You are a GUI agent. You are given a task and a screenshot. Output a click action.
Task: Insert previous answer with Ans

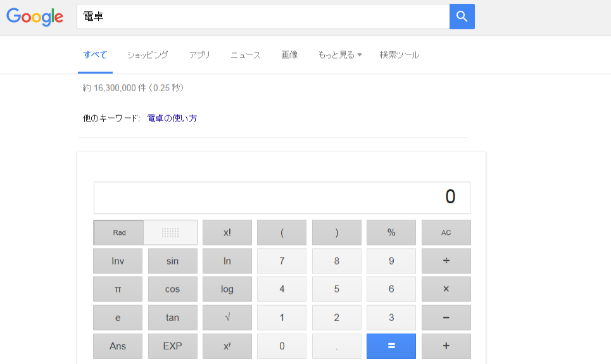tap(118, 346)
